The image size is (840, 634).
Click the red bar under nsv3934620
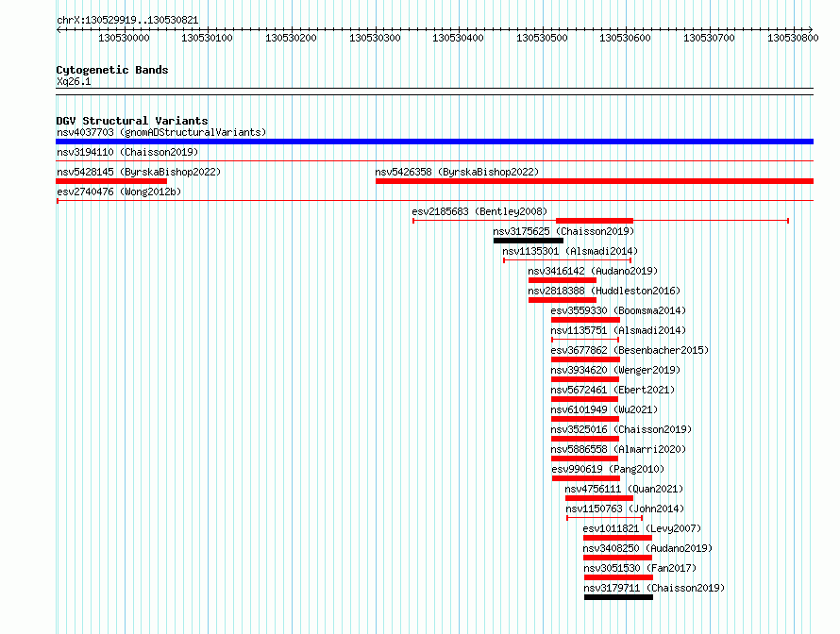(585, 379)
